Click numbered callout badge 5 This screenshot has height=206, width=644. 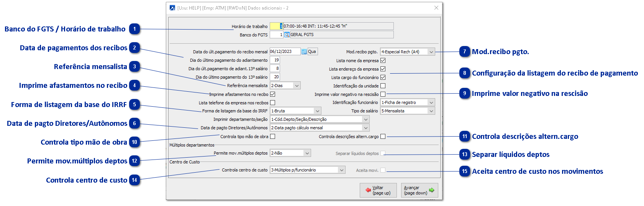[x=134, y=105]
